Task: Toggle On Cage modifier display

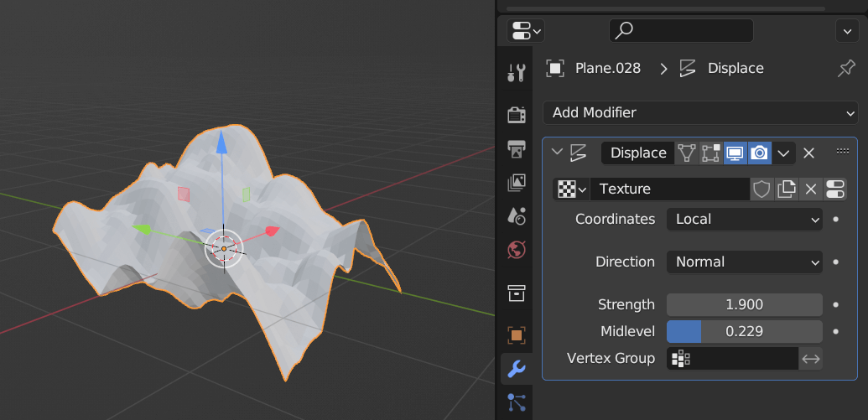Action: [x=687, y=153]
